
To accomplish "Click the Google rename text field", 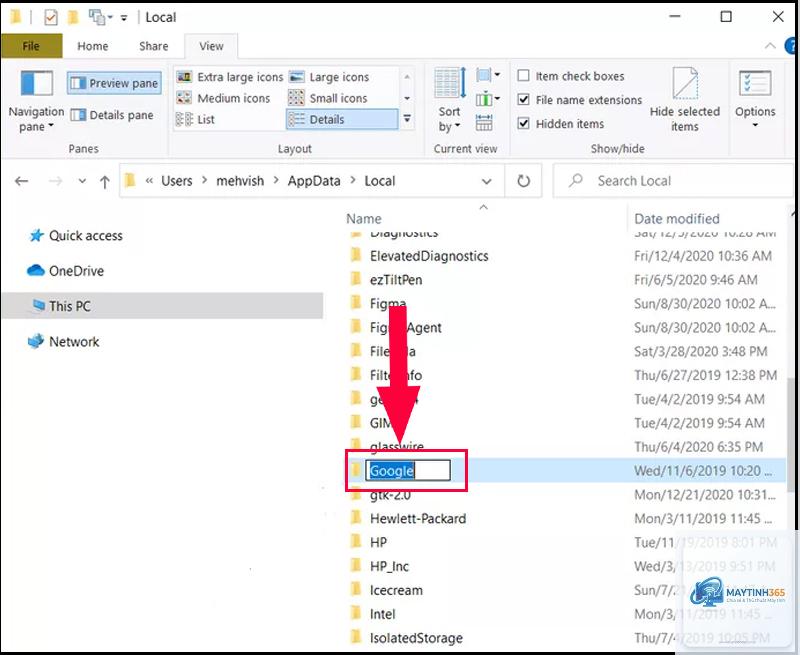I will pyautogui.click(x=408, y=470).
